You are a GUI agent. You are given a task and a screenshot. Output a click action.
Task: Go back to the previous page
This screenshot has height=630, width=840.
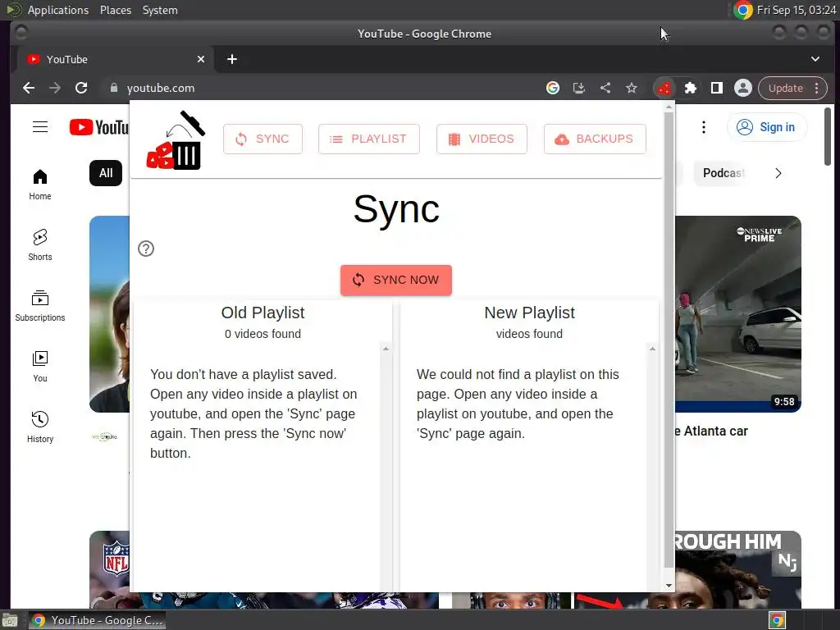click(x=29, y=88)
